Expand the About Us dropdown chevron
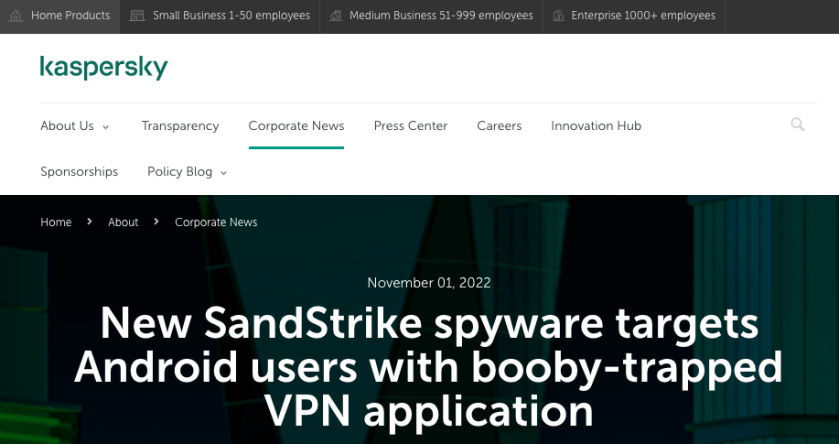839x444 pixels. (x=106, y=127)
